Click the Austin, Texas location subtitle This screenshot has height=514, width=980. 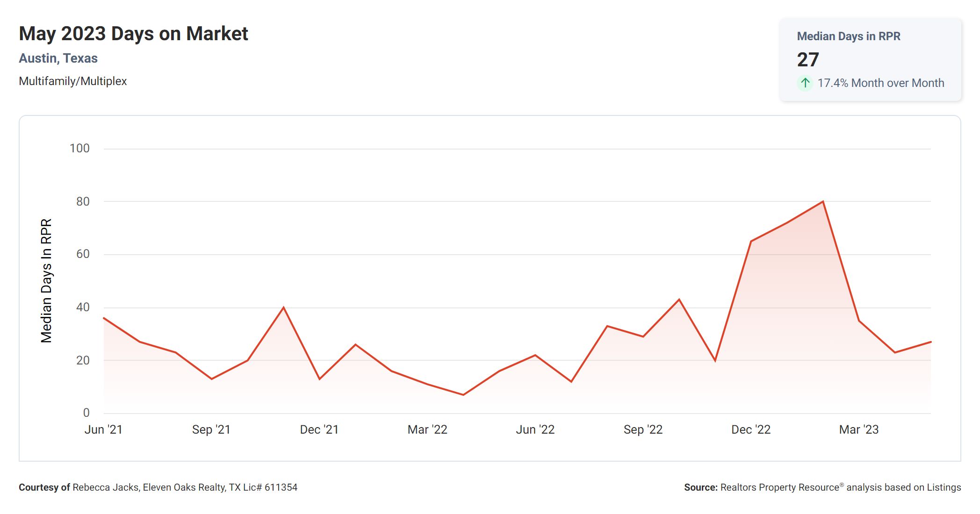pos(58,58)
